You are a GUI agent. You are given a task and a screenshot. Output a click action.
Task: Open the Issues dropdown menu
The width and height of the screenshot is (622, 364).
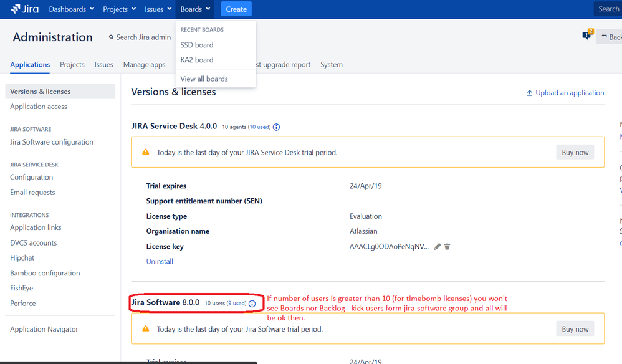click(x=158, y=9)
